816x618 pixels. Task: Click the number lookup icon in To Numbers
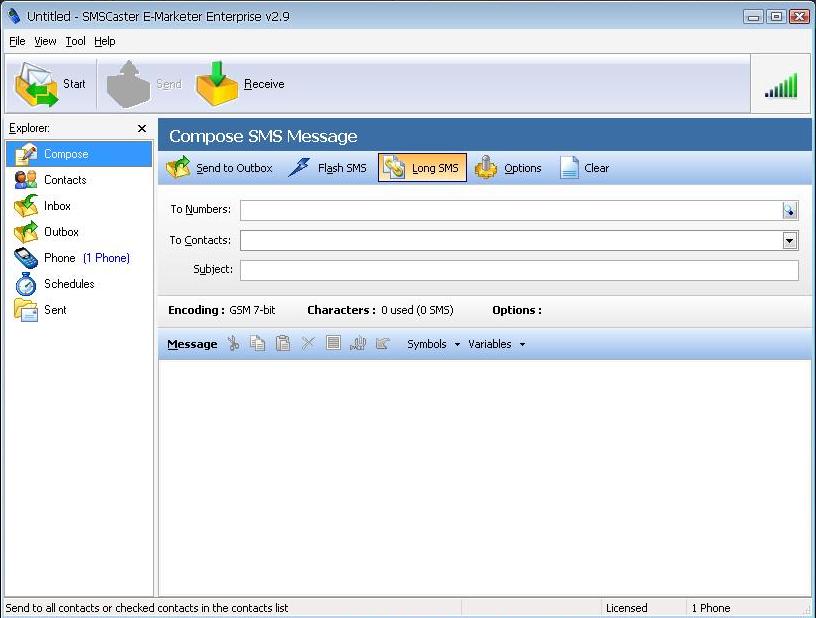coord(789,210)
